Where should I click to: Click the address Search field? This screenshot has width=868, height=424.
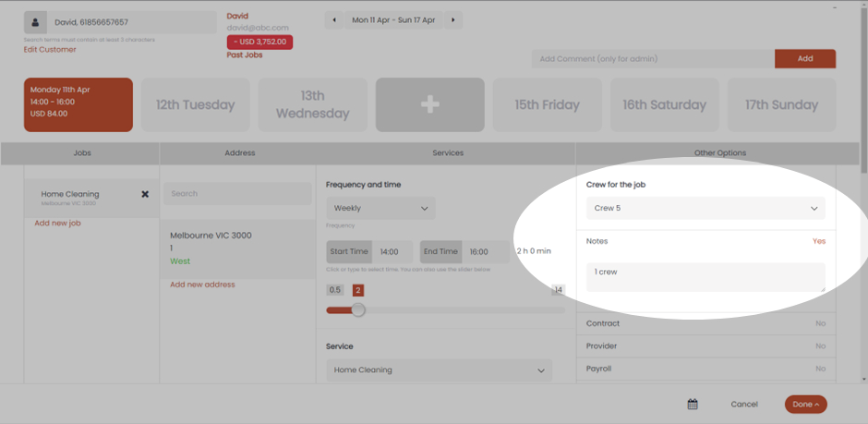(x=237, y=194)
